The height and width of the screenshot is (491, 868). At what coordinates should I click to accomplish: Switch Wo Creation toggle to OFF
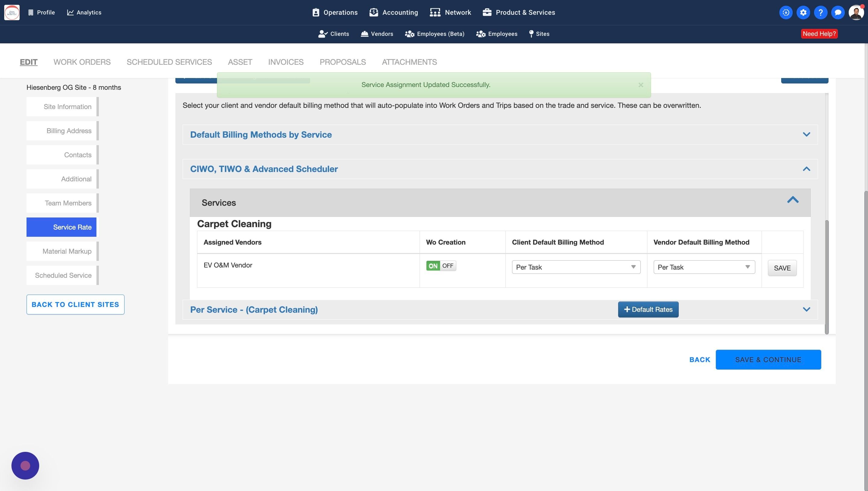coord(448,266)
